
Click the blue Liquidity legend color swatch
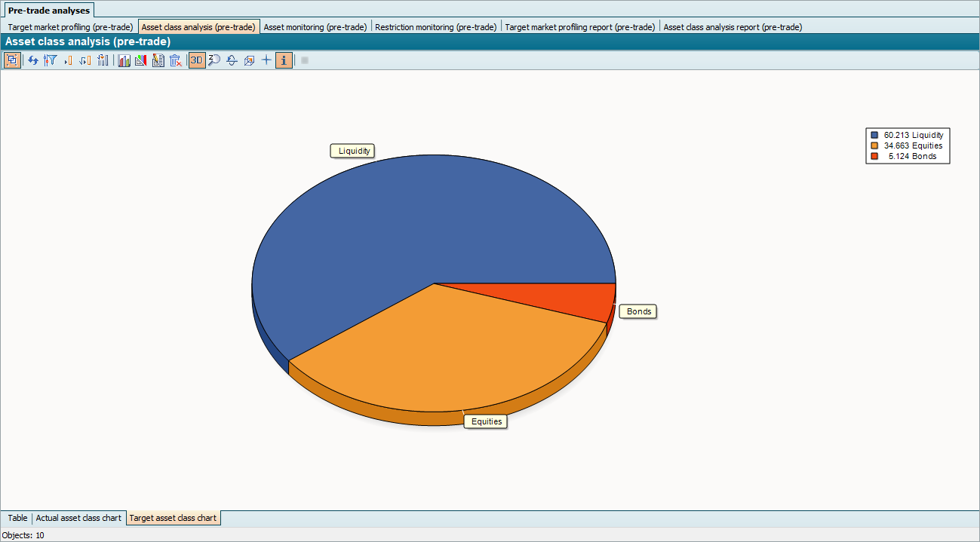pos(874,135)
